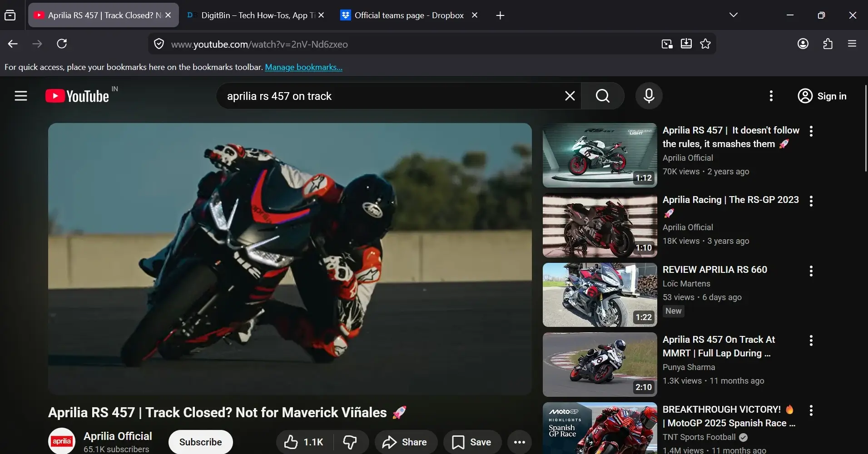Viewport: 868px width, 454px height.
Task: Open the browser profile account icon
Action: pyautogui.click(x=804, y=44)
